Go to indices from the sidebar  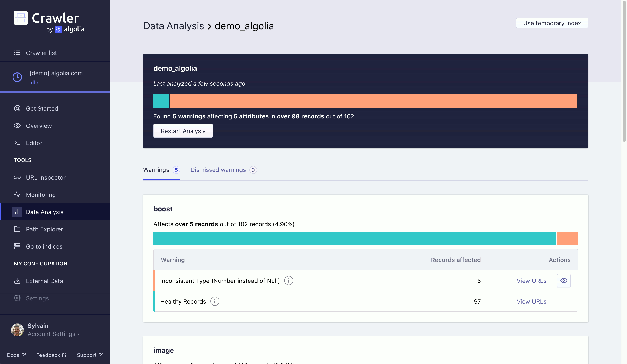pyautogui.click(x=55, y=246)
